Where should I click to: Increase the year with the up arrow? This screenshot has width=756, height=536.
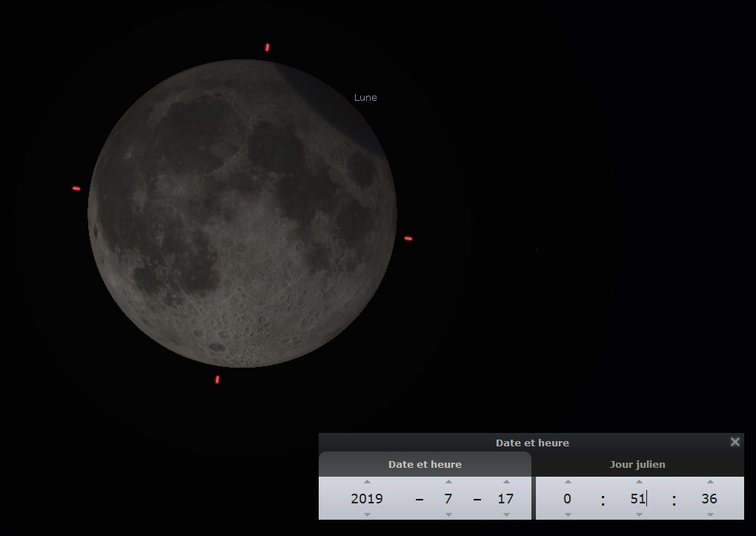367,482
